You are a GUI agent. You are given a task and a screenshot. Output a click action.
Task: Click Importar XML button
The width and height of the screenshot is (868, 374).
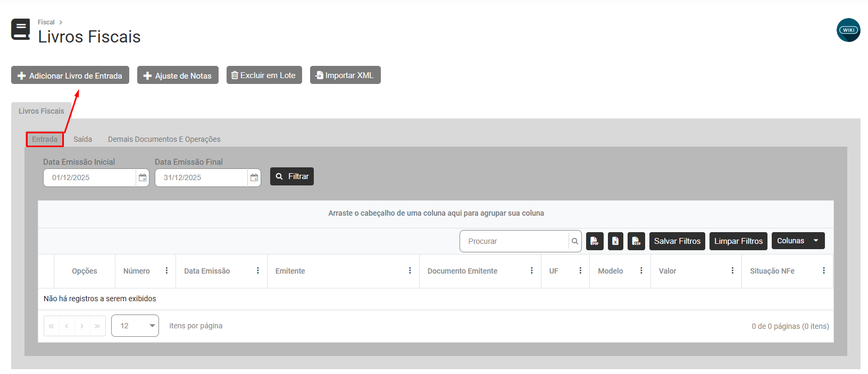coord(345,75)
